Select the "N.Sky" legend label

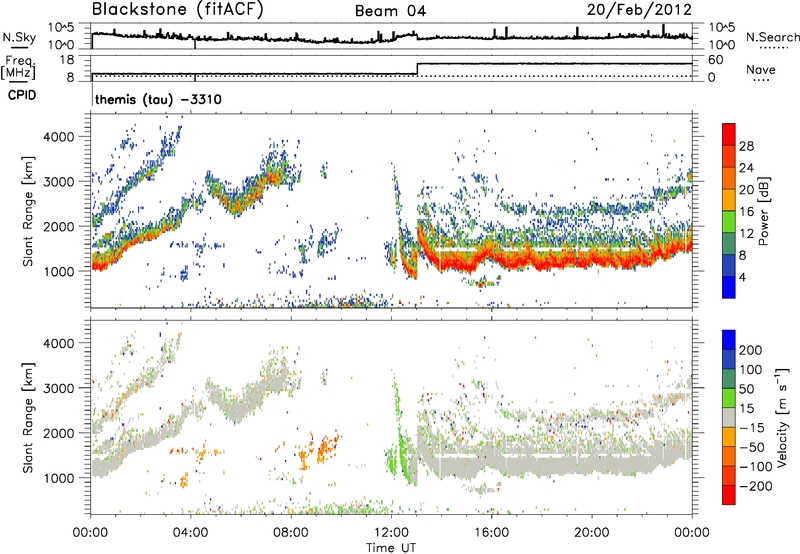click(x=19, y=37)
